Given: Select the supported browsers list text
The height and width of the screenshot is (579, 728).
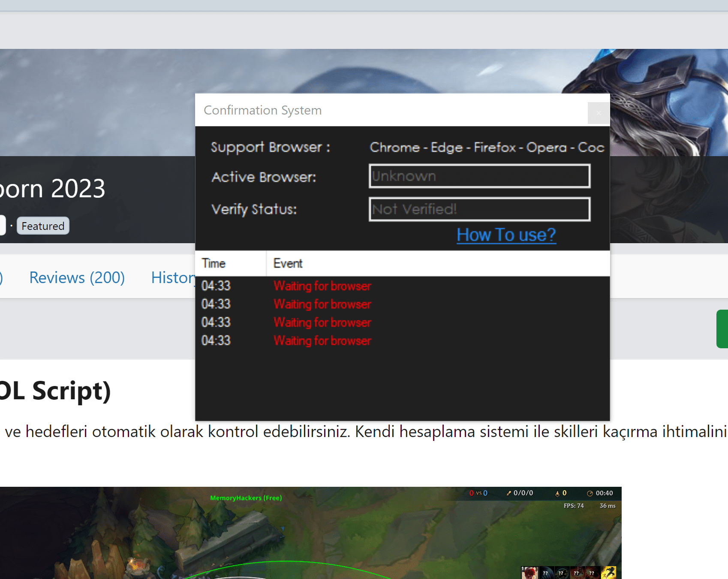Looking at the screenshot, I should pyautogui.click(x=487, y=147).
